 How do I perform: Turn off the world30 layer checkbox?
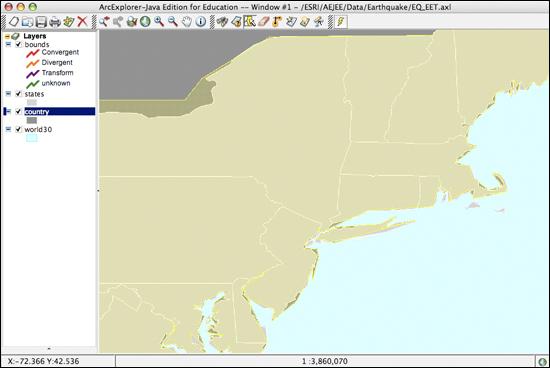click(19, 129)
